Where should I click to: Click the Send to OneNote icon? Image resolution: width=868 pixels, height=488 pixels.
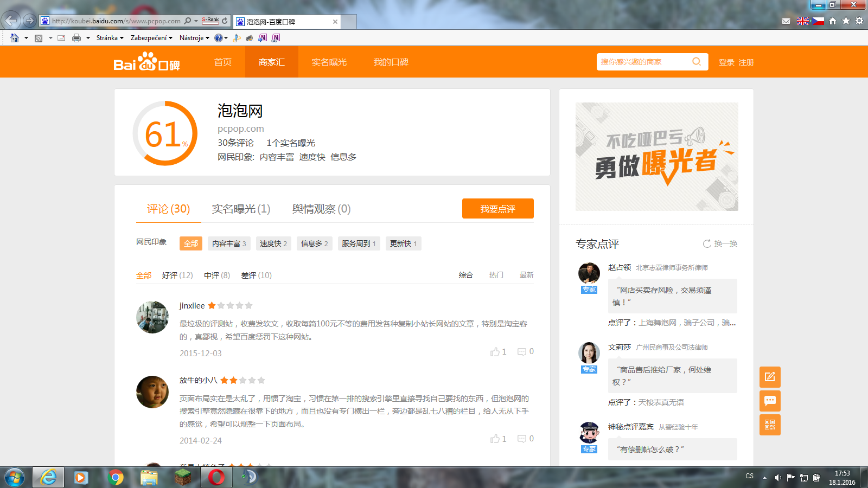point(263,38)
